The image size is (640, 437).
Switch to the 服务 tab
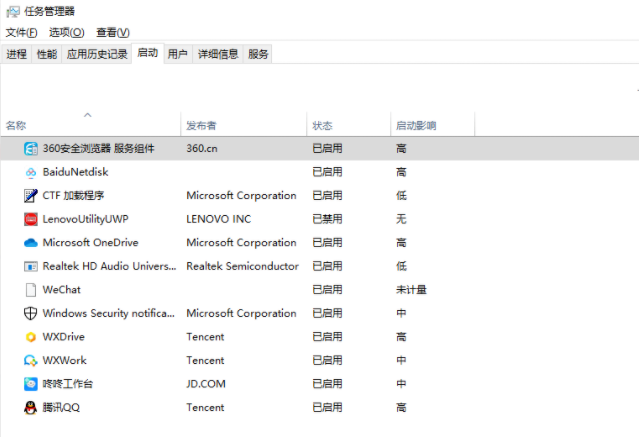pos(258,54)
